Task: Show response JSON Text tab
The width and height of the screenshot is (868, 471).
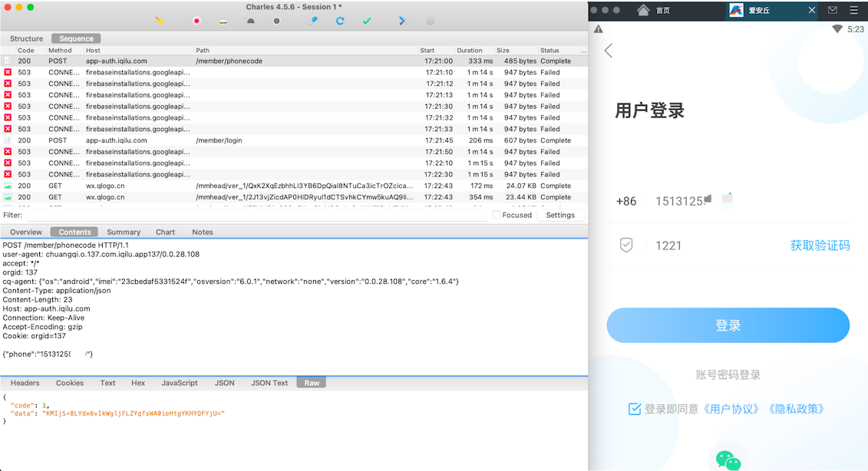Action: pyautogui.click(x=269, y=383)
